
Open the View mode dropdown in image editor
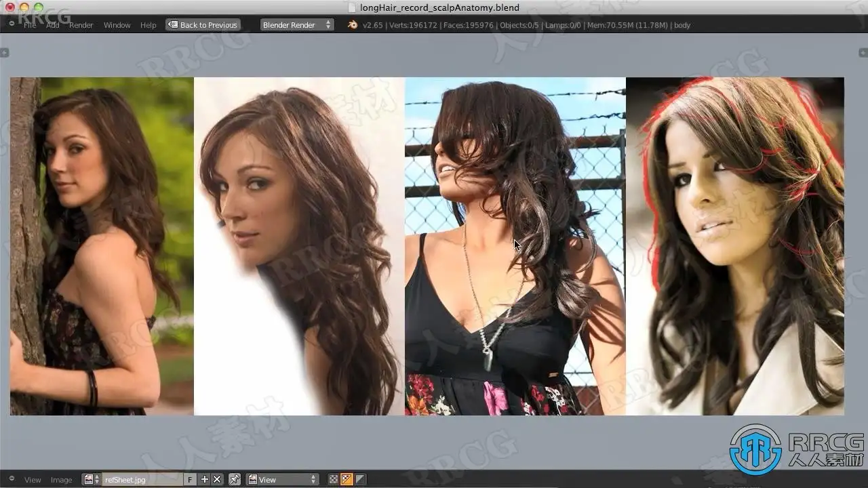point(281,479)
